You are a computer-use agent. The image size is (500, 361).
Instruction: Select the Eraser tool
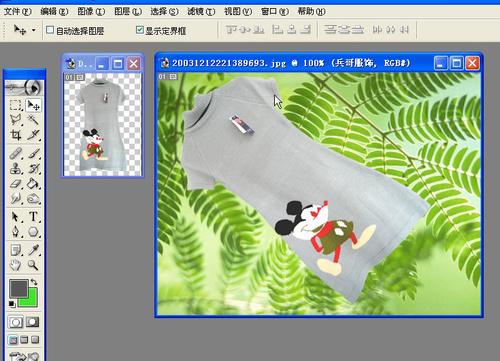(x=15, y=183)
